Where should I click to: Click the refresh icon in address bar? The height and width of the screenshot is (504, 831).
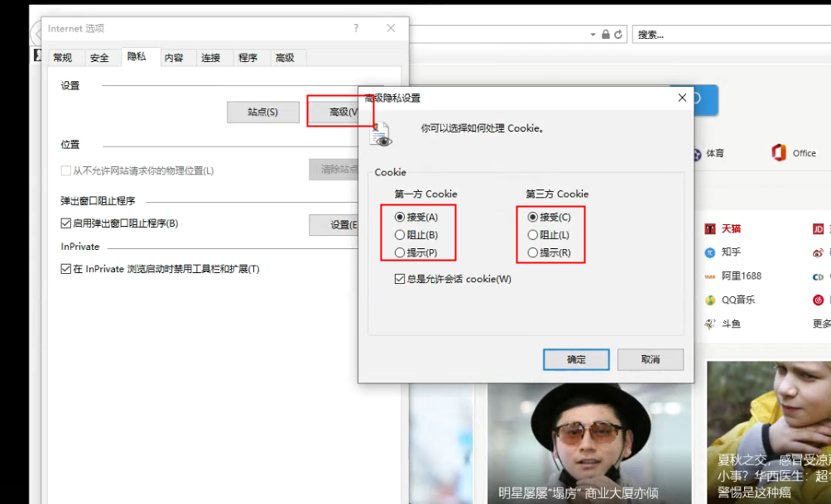pos(618,35)
